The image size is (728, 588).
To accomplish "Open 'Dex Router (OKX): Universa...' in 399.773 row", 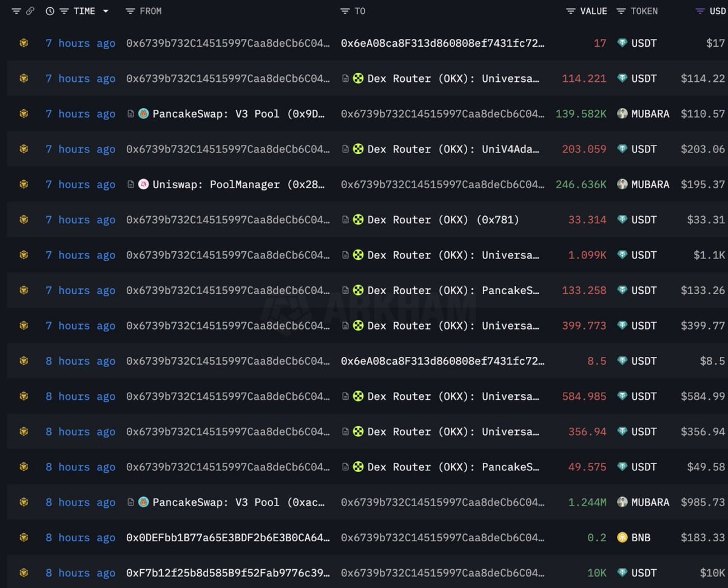I will click(453, 325).
